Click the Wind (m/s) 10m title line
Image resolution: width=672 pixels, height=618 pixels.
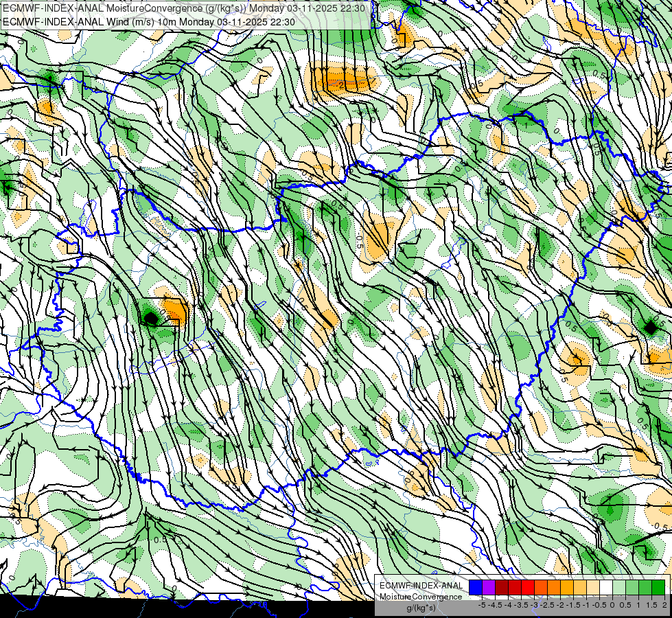(149, 21)
